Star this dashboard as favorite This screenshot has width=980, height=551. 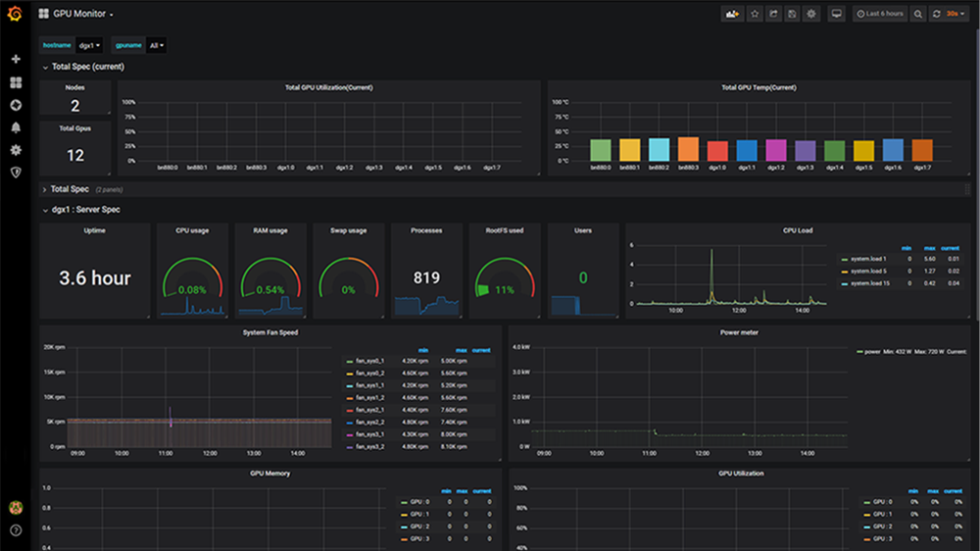click(x=755, y=14)
